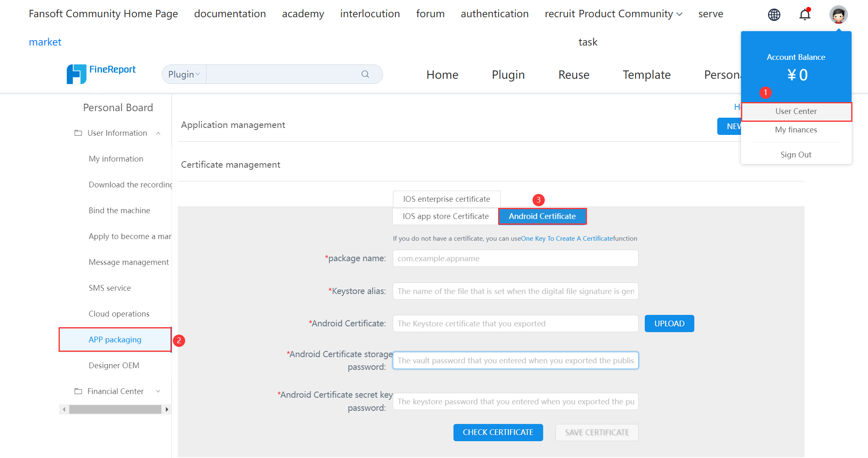Click the User Information folder icon
Viewport: 868px width, 458px height.
point(78,133)
